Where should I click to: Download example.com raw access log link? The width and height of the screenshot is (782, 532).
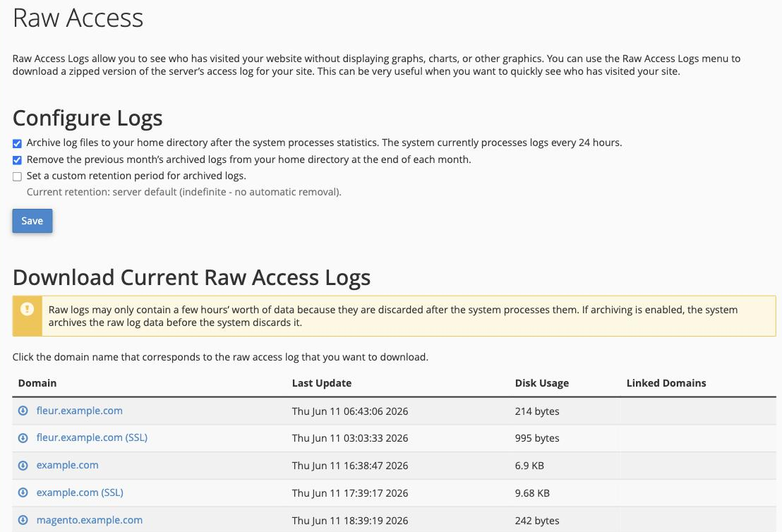pos(67,465)
